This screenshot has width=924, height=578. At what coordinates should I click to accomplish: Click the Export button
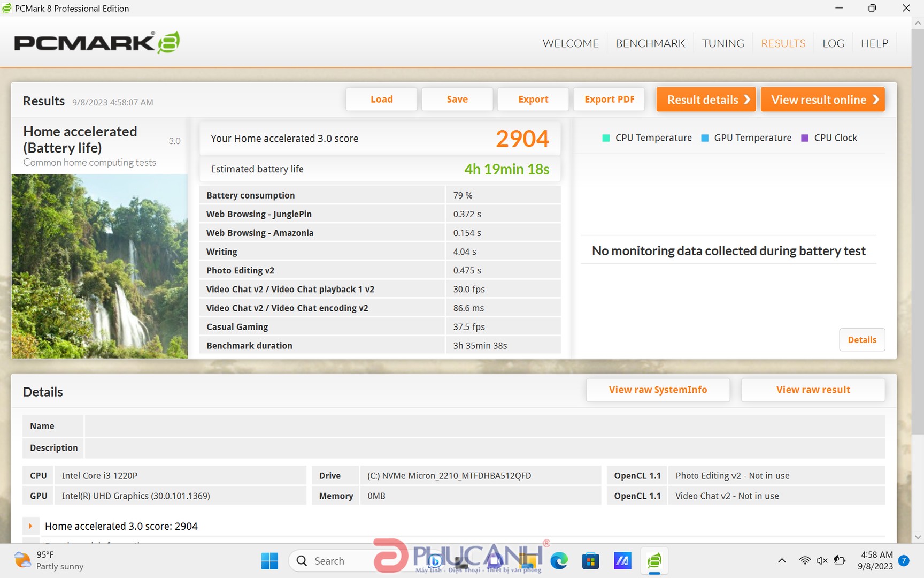533,100
